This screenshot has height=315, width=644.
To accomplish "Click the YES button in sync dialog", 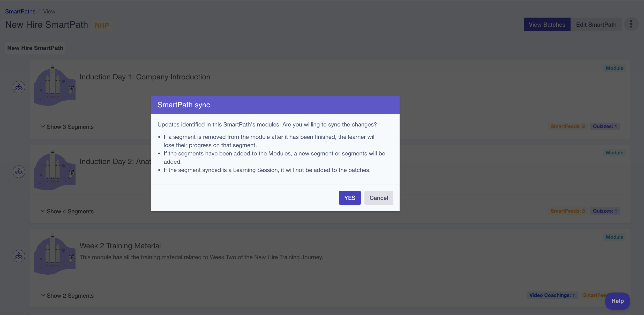I will tap(350, 198).
